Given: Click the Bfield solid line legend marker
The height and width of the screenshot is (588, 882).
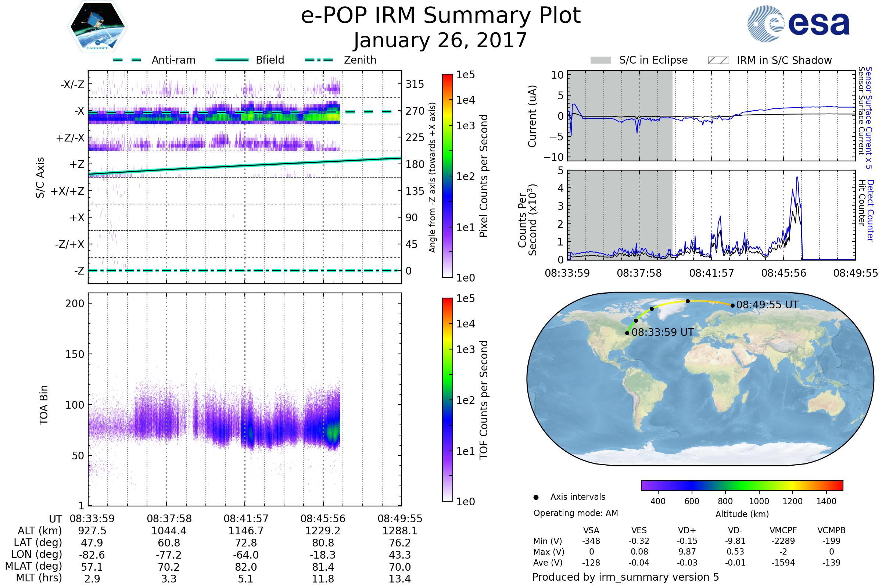Looking at the screenshot, I should tap(232, 60).
